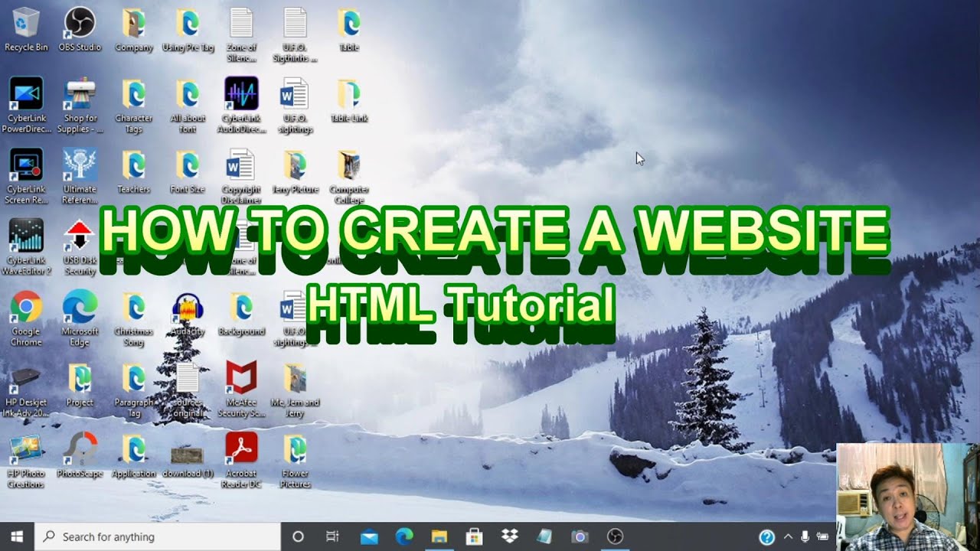Viewport: 980px width, 551px height.
Task: Open the Mail app on taskbar
Action: 369,536
